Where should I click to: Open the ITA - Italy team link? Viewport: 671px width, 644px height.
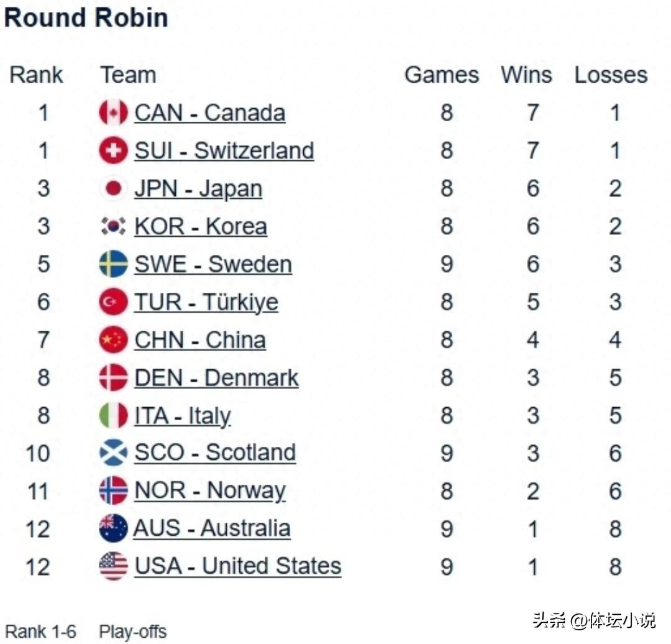tap(183, 415)
